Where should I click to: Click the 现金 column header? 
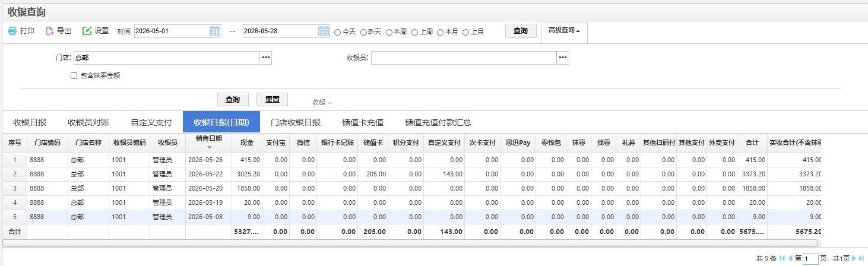(x=247, y=142)
